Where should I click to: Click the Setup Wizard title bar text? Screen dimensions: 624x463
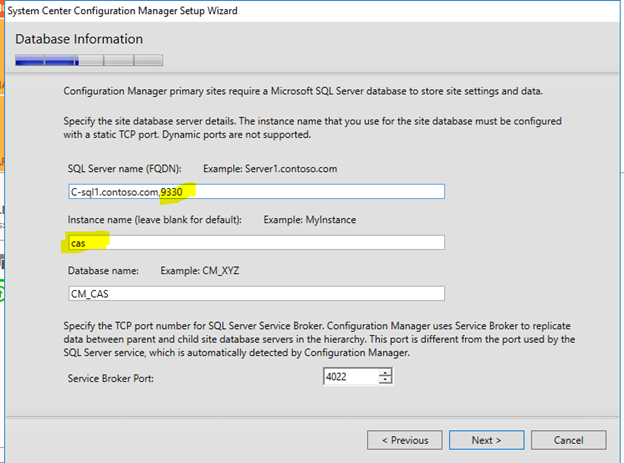[122, 11]
